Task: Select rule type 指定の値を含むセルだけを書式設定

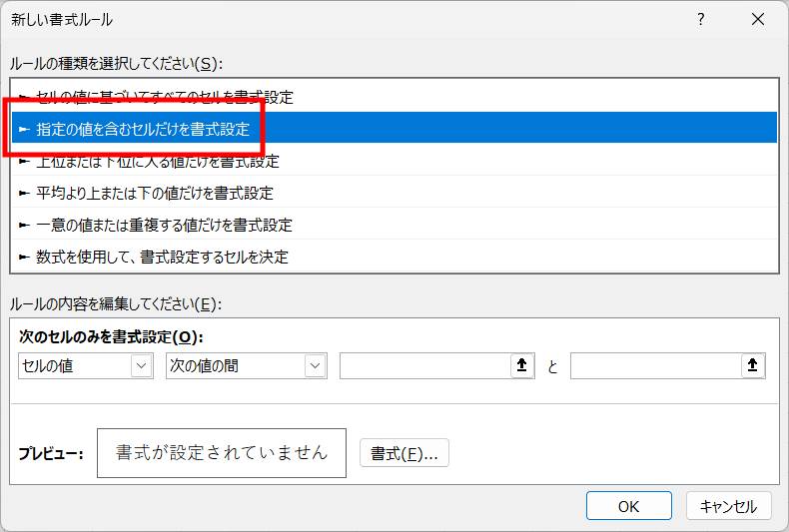Action: (394, 128)
